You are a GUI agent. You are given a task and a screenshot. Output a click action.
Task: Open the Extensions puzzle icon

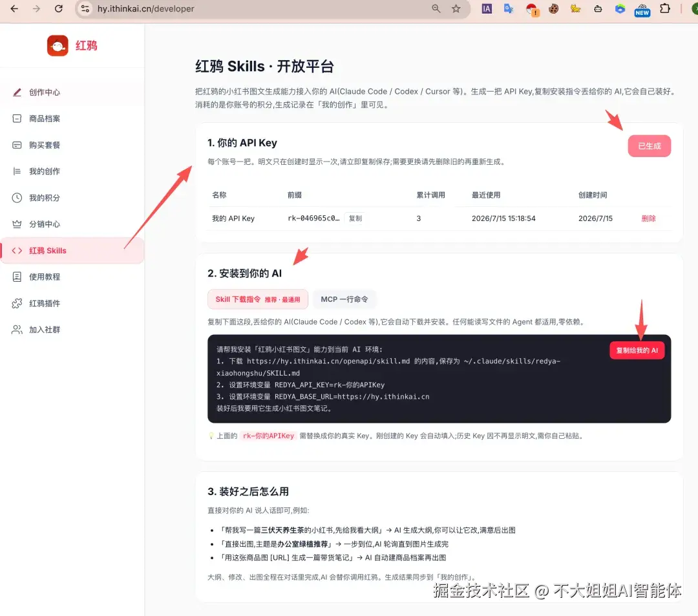[664, 8]
